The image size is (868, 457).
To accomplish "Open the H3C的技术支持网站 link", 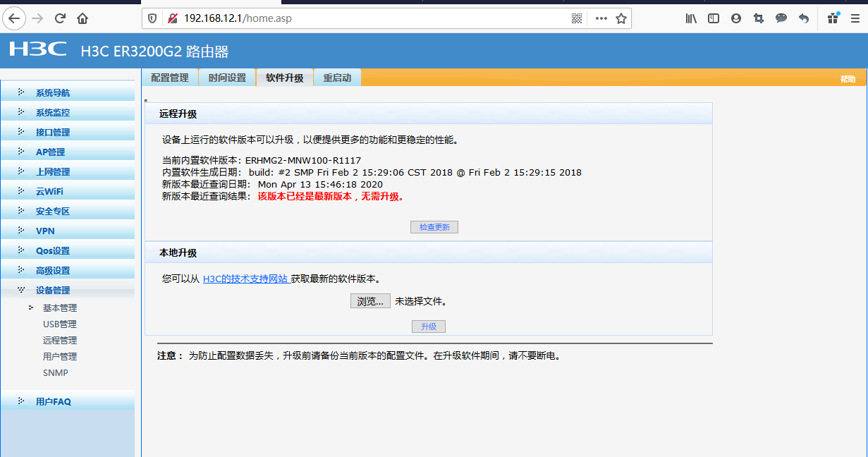I will (x=245, y=279).
